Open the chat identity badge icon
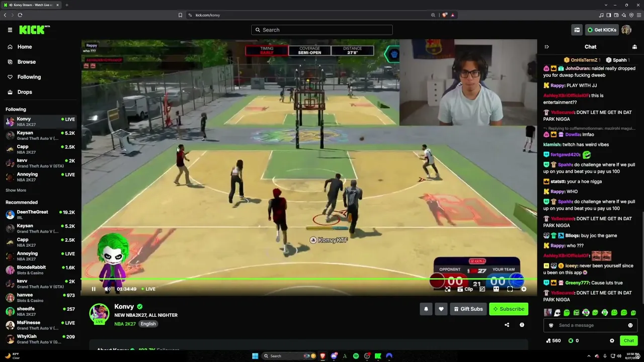The width and height of the screenshot is (644, 362). [x=551, y=326]
